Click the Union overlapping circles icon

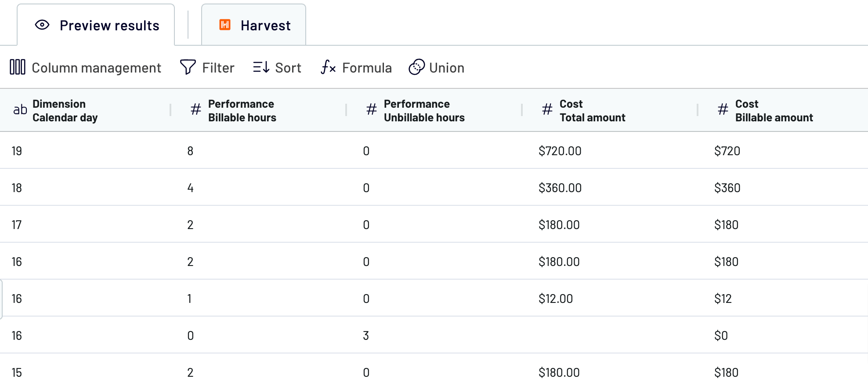(416, 67)
